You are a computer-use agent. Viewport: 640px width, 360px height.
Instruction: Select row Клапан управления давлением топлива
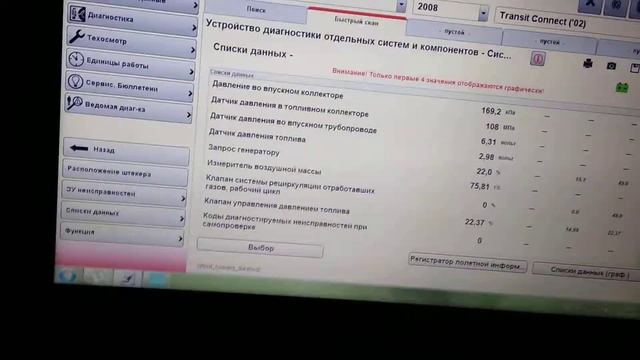pos(277,205)
